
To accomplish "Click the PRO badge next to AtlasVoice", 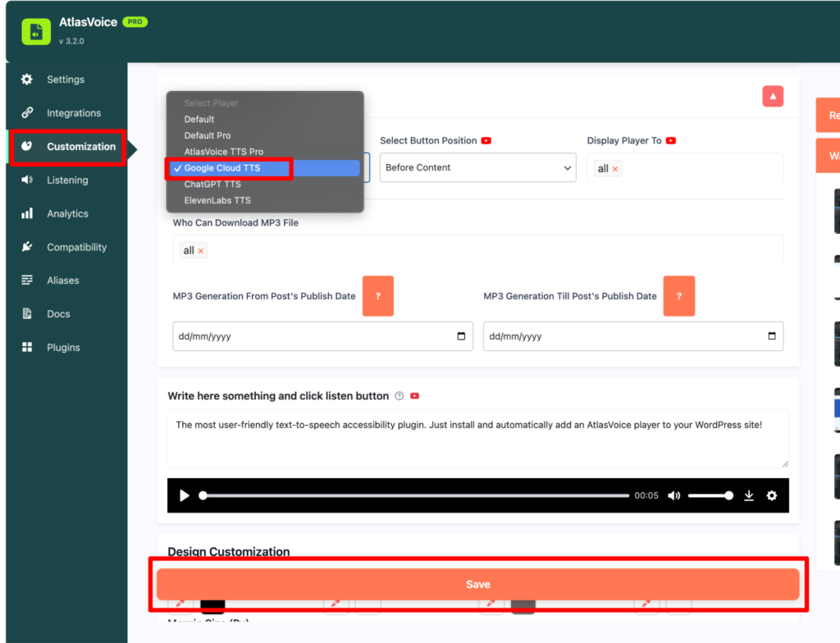I will (x=135, y=22).
